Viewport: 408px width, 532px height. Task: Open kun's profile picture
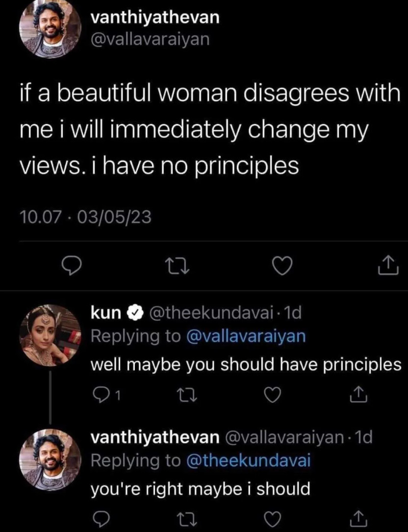(50, 335)
